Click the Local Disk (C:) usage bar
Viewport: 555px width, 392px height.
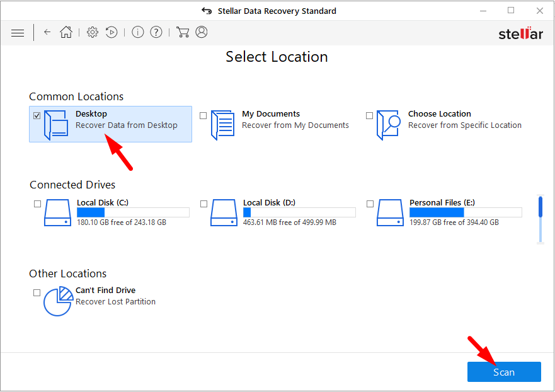tap(133, 212)
